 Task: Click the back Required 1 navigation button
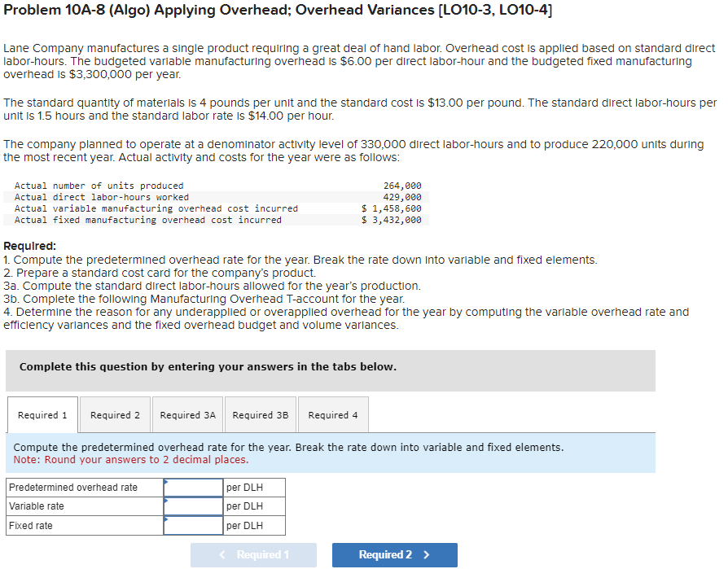253,554
